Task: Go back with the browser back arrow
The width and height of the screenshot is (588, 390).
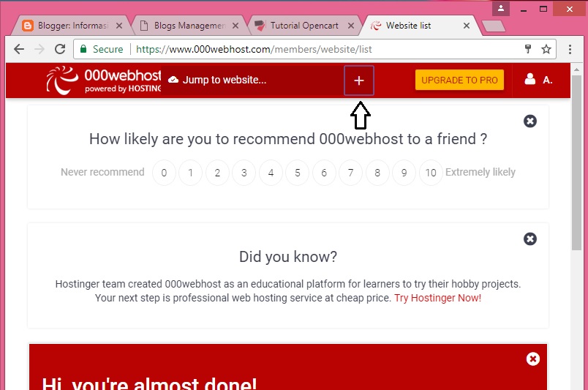Action: click(x=19, y=49)
